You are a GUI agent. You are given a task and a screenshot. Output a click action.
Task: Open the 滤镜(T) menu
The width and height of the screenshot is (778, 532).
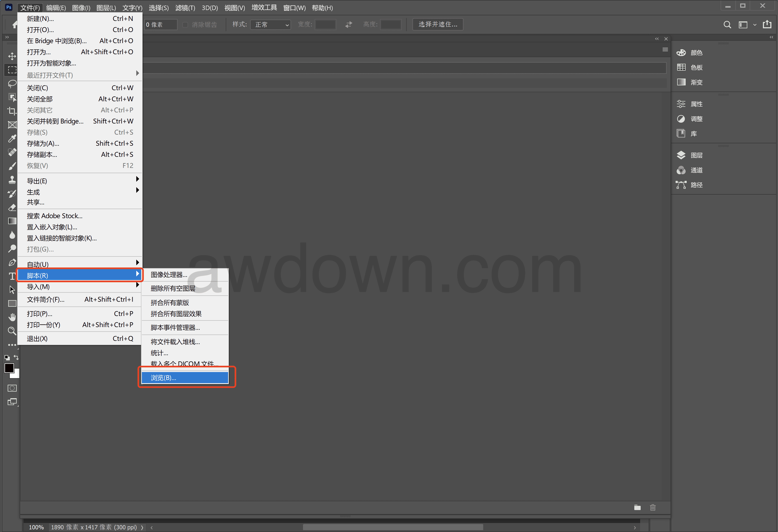(x=185, y=8)
